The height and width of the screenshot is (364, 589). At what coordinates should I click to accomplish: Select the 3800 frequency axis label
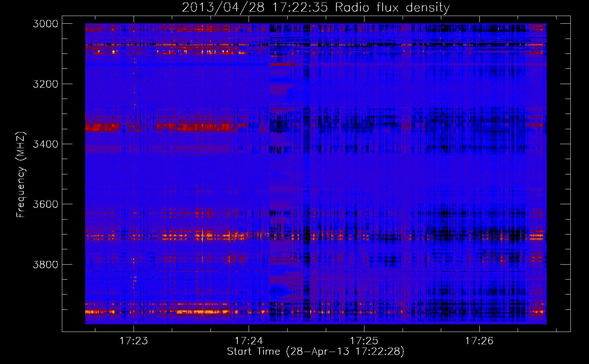coord(46,264)
